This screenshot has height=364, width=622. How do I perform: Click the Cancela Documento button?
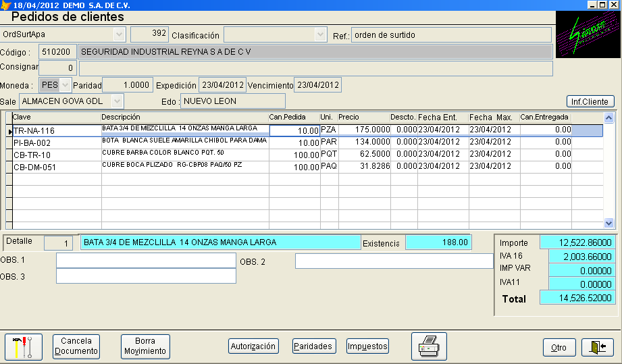pyautogui.click(x=76, y=346)
